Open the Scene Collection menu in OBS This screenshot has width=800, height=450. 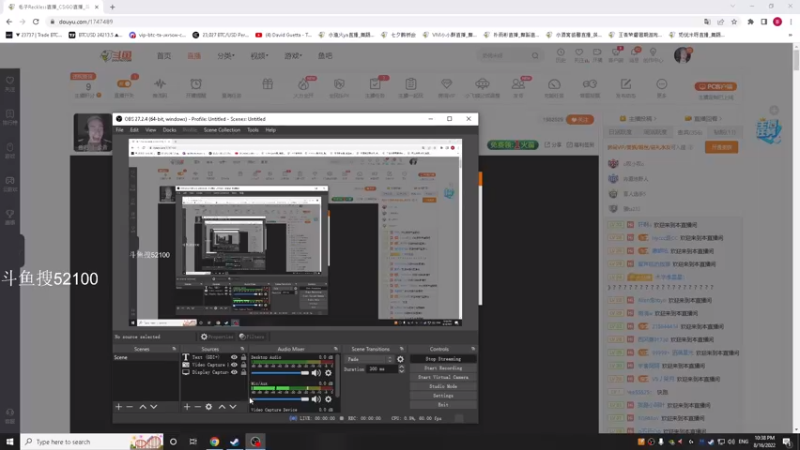point(222,130)
